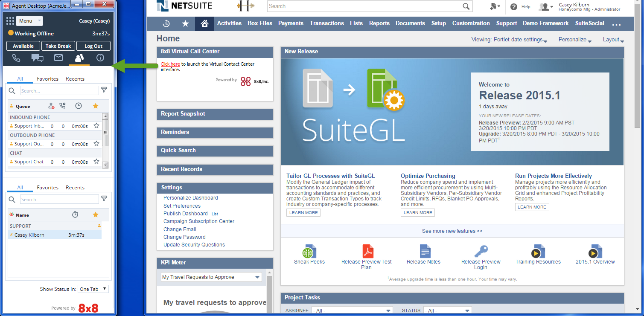The image size is (644, 316).
Task: Click the app grid icon beside Menu
Action: pos(10,21)
